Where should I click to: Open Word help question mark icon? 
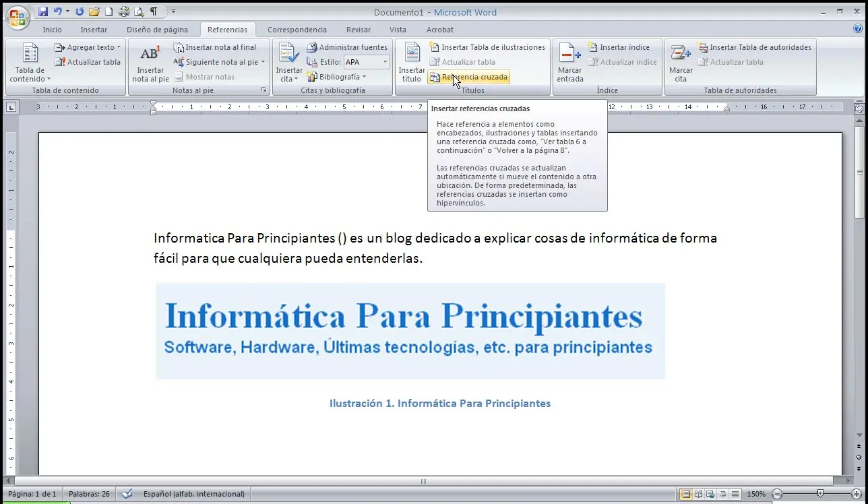858,29
